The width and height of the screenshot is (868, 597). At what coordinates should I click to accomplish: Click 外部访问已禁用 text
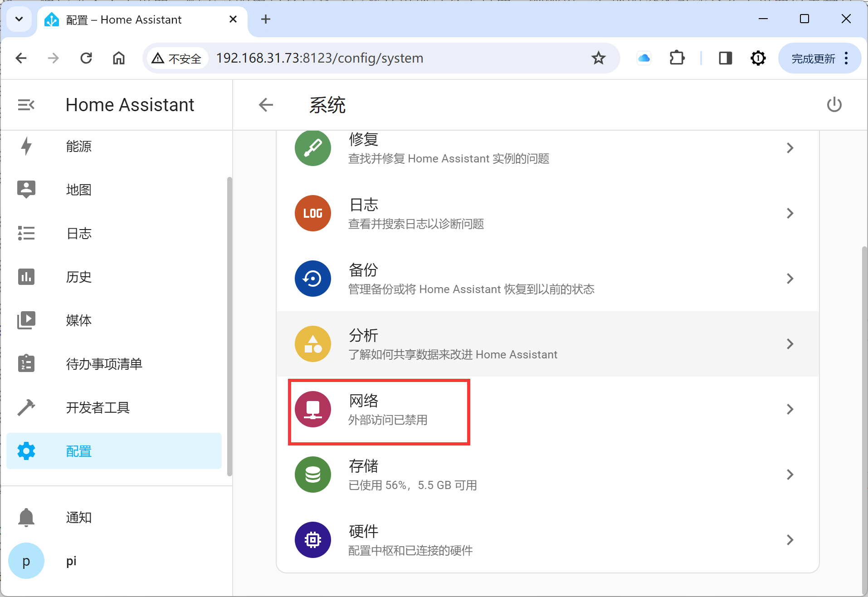[388, 420]
